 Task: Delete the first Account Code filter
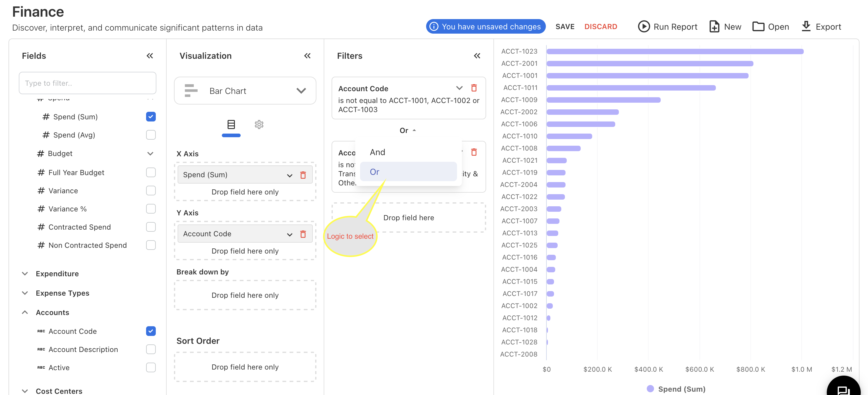tap(474, 88)
